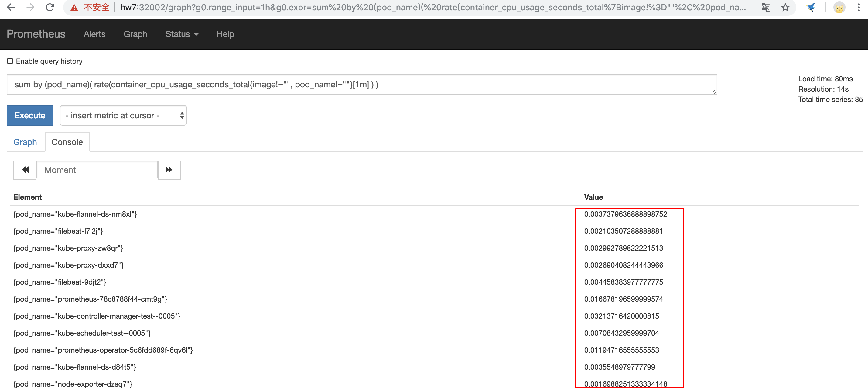Viewport: 868px width, 389px height.
Task: Click value 0.004458383977777775
Action: pyautogui.click(x=624, y=282)
